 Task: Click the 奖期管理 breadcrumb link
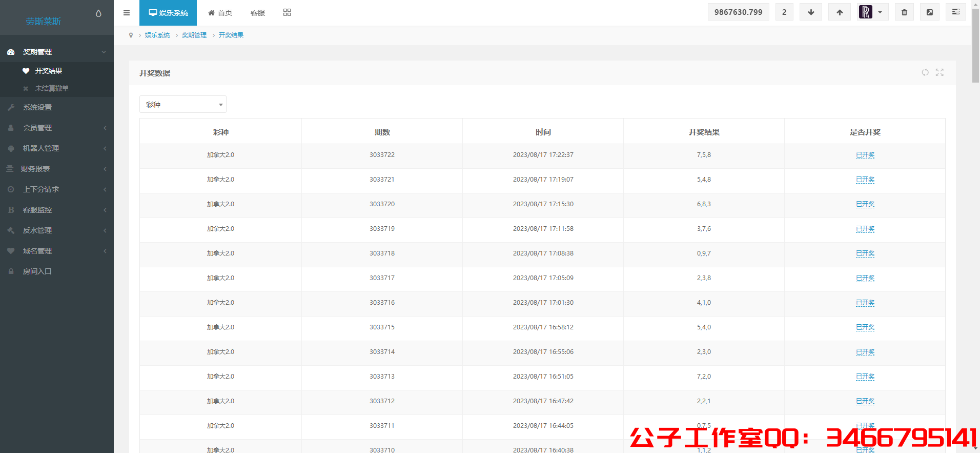coord(194,35)
